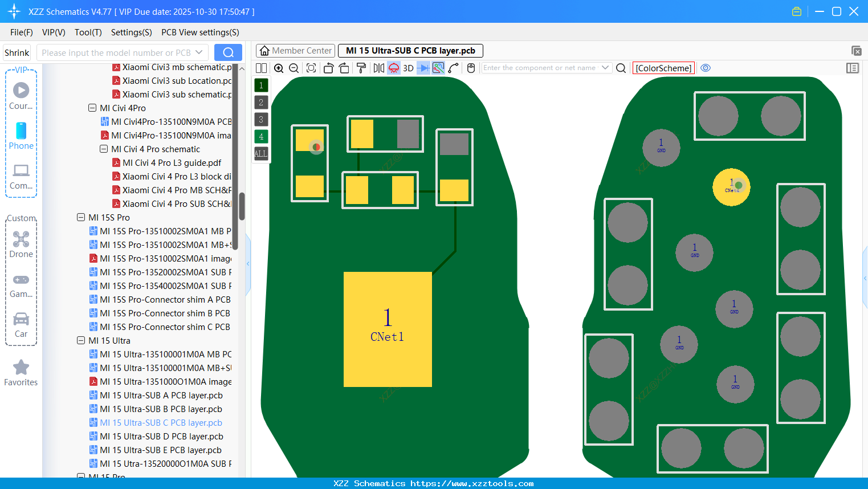Open the PCB View settings menu
The image size is (868, 489).
200,32
